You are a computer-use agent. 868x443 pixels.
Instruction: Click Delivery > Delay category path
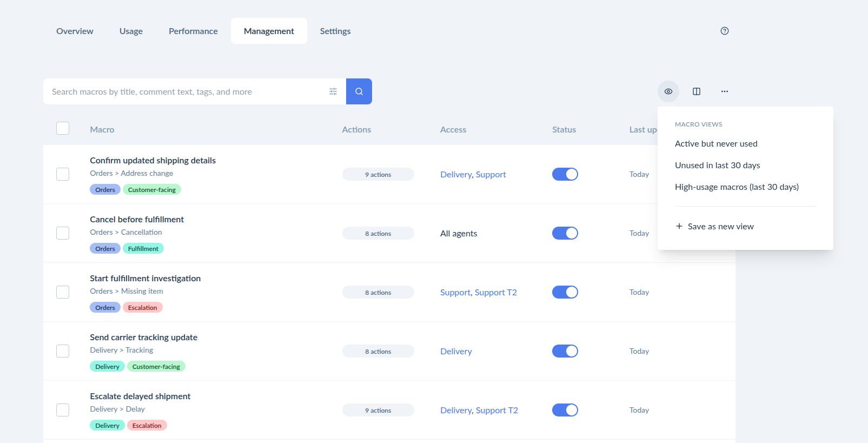click(117, 409)
